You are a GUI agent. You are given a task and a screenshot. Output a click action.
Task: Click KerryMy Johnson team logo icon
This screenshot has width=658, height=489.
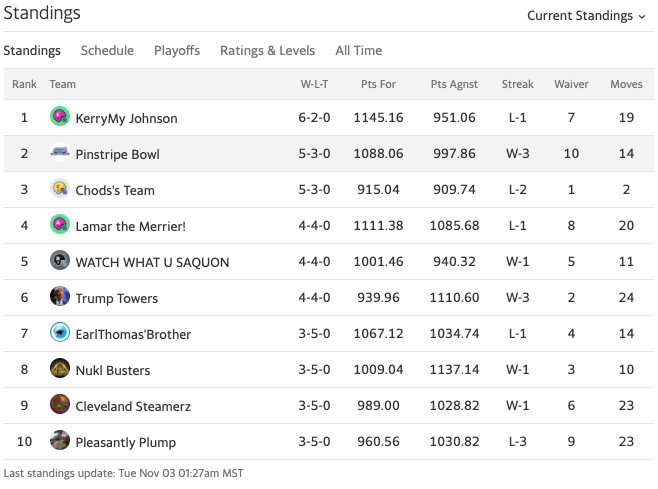coord(60,117)
